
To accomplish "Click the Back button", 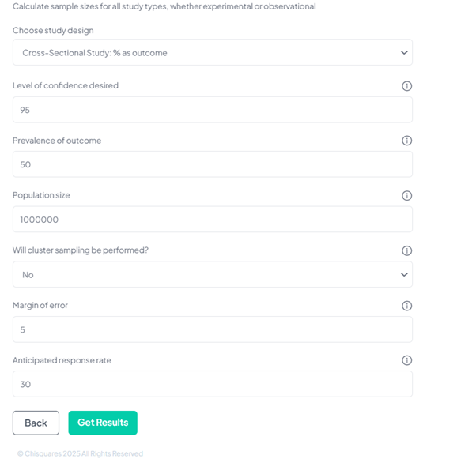I will point(36,423).
